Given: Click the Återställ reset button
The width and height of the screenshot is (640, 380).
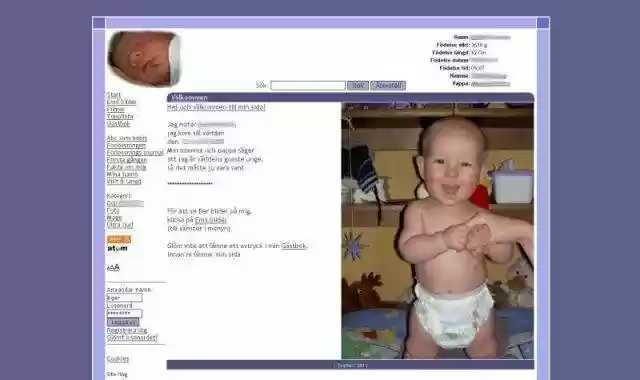Looking at the screenshot, I should pos(388,85).
